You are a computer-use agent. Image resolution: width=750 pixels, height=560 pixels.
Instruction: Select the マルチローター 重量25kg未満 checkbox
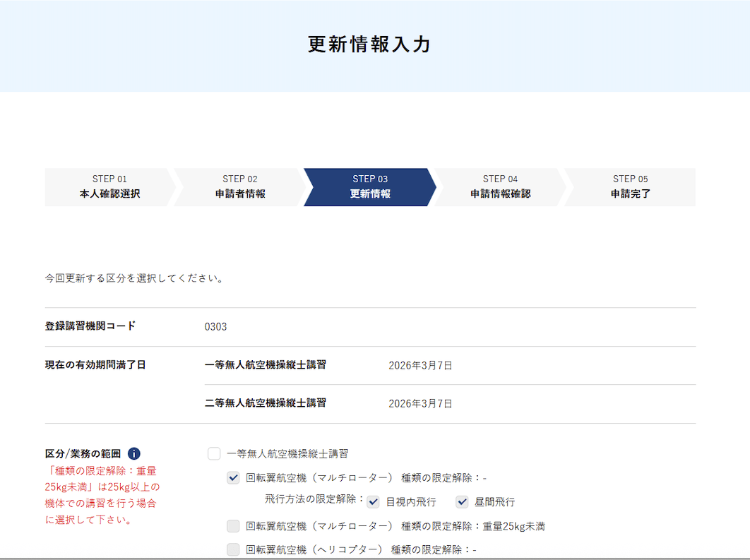click(x=233, y=526)
